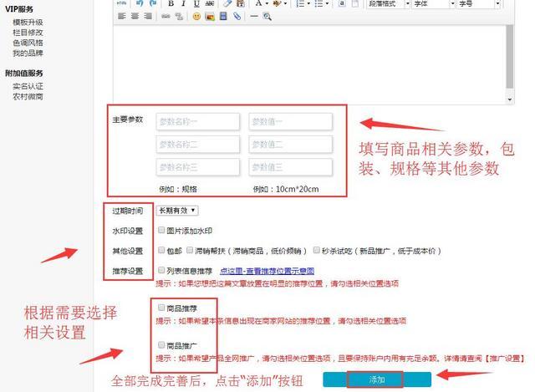The width and height of the screenshot is (535, 392).
Task: Align text right
Action: 148,16
